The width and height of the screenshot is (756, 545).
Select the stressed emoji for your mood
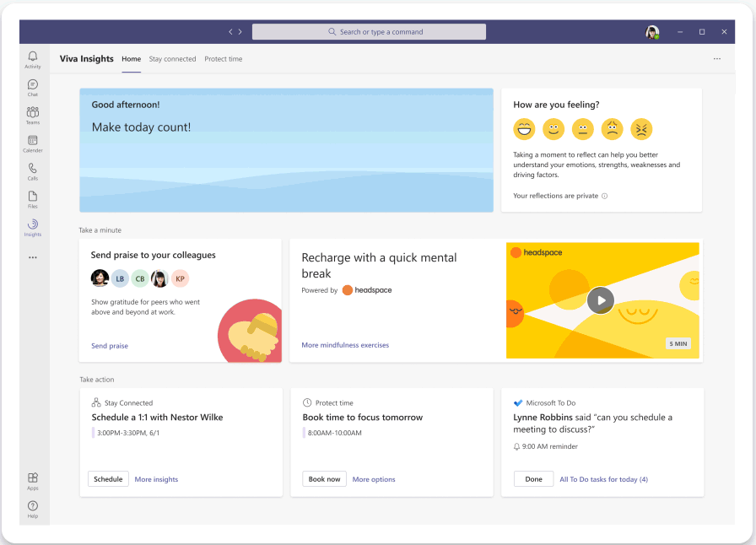point(641,129)
